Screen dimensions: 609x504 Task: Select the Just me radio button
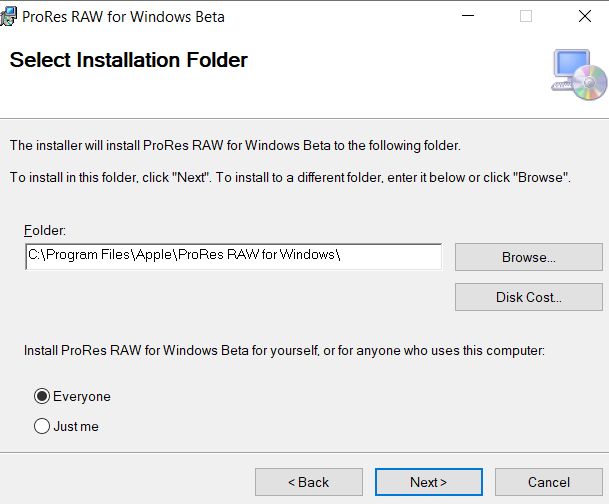tap(42, 426)
